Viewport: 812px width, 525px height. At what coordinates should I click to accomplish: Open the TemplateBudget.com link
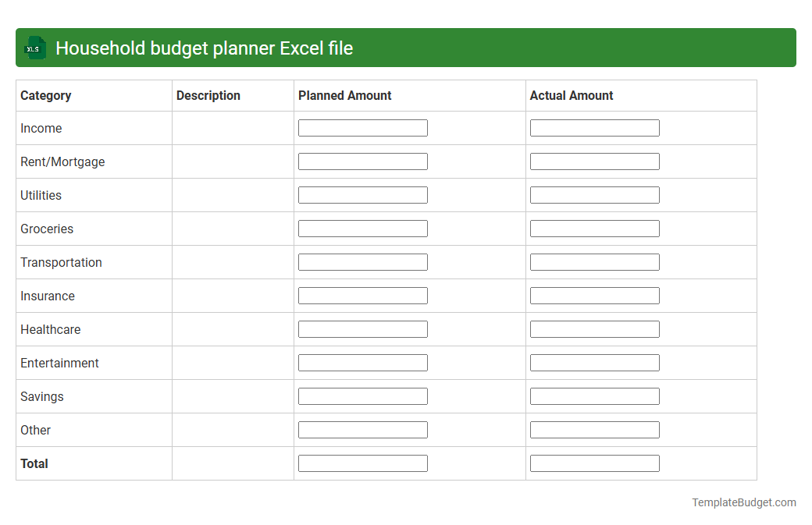pos(744,502)
